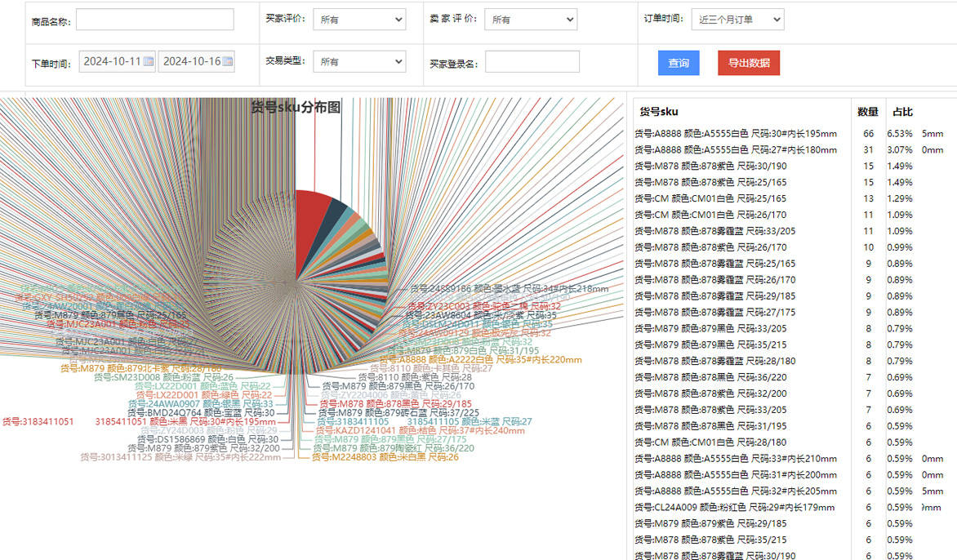Screen dimensions: 957x560
Task: Click the 货号sku table column header
Action: coord(658,112)
